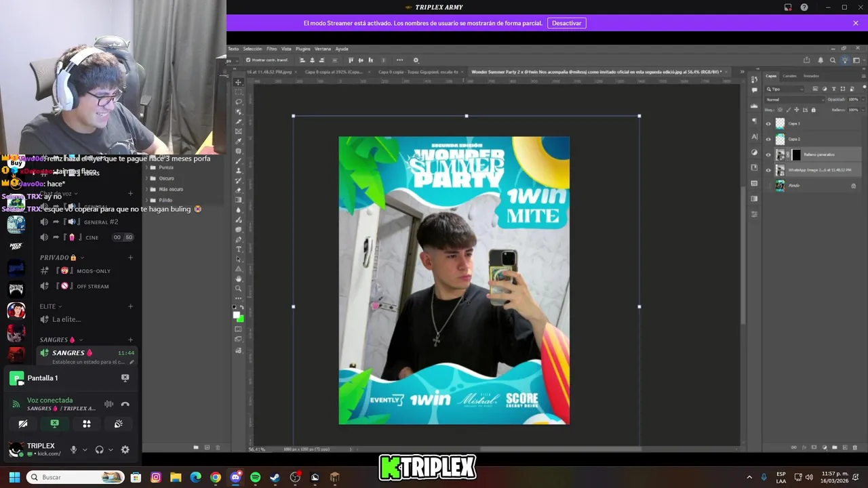Select the Eraser tool
The image size is (868, 488).
238,190
